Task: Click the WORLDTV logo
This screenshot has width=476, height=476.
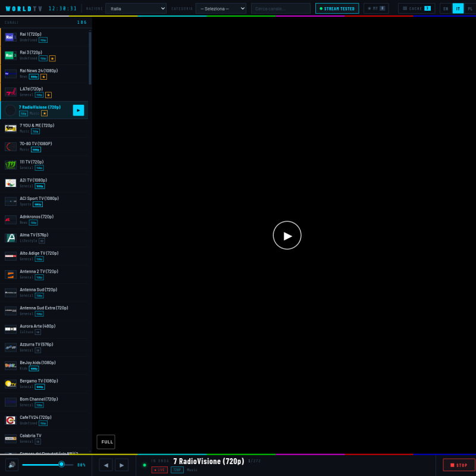Action: coord(24,8)
